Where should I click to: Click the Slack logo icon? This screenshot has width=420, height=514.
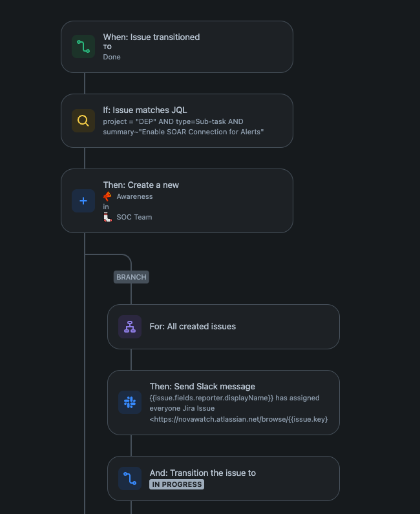pyautogui.click(x=130, y=402)
